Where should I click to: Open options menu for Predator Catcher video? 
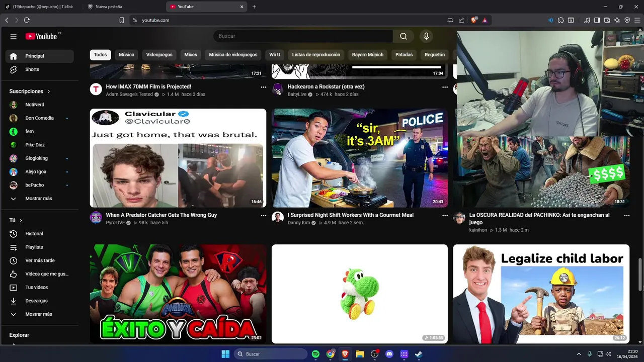pyautogui.click(x=263, y=215)
